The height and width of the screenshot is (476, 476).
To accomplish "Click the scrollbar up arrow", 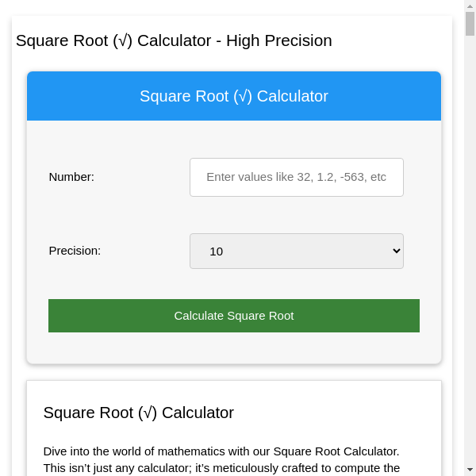I will coord(470,6).
